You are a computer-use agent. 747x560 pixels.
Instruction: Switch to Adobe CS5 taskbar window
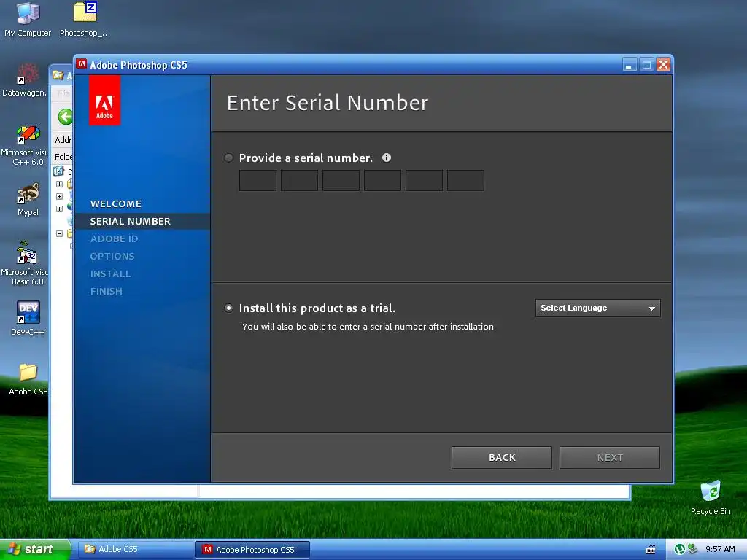point(134,550)
